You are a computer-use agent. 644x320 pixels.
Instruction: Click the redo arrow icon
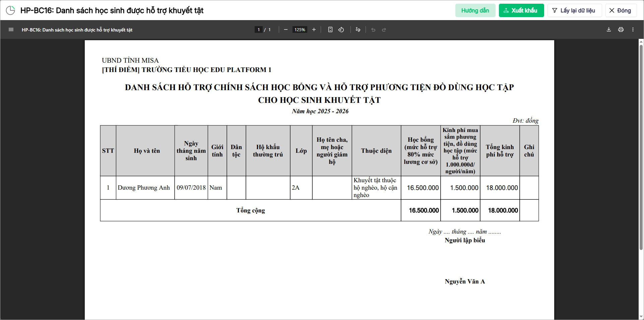pyautogui.click(x=384, y=29)
